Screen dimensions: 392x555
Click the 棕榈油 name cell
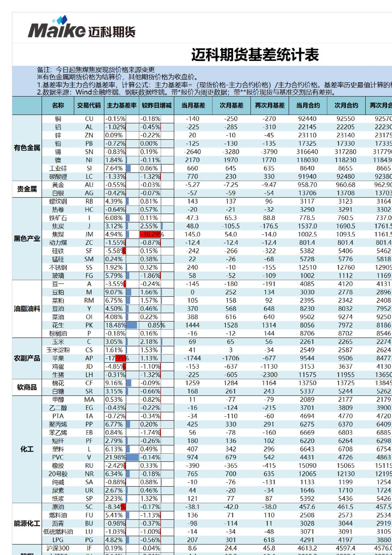(x=58, y=334)
